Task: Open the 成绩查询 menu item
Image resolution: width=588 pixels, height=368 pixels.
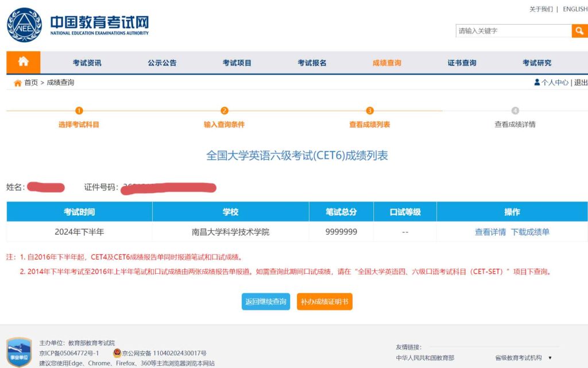Action: [387, 63]
